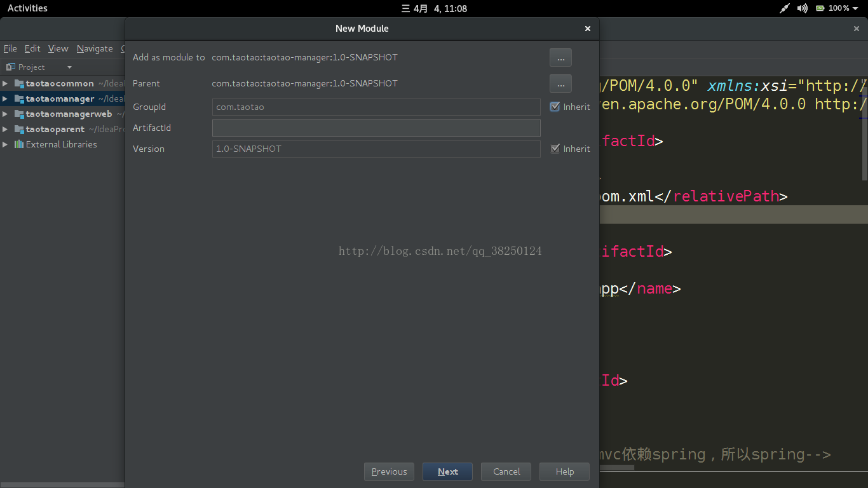Open the clock and calendar in top bar
The image size is (868, 488).
434,8
